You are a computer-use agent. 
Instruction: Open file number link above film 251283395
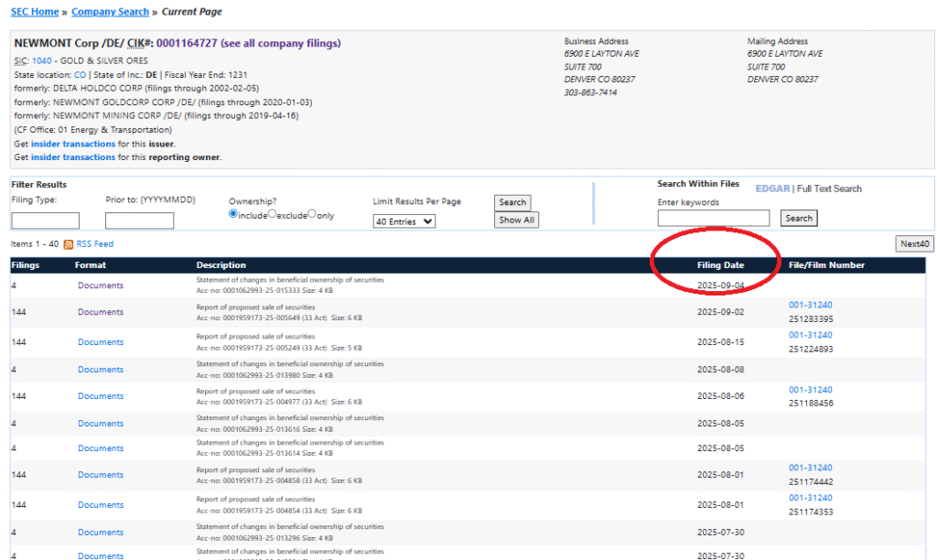tap(811, 305)
